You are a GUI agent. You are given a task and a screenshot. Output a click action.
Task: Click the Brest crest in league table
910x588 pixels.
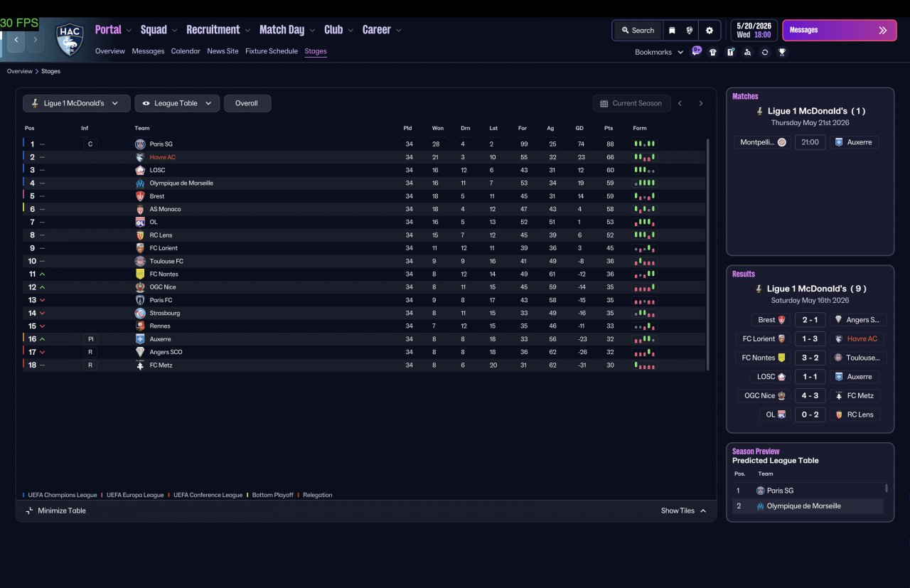(x=140, y=196)
